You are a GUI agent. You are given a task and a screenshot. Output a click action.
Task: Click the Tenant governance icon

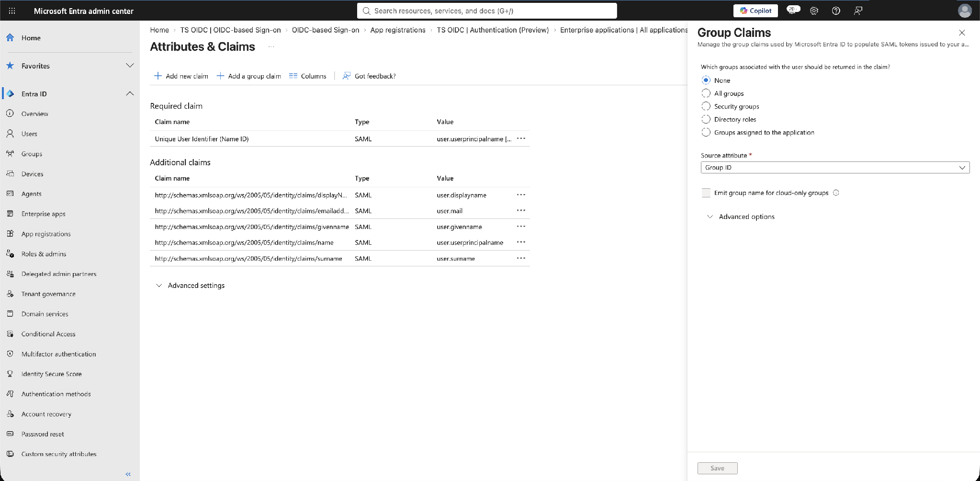[10, 294]
